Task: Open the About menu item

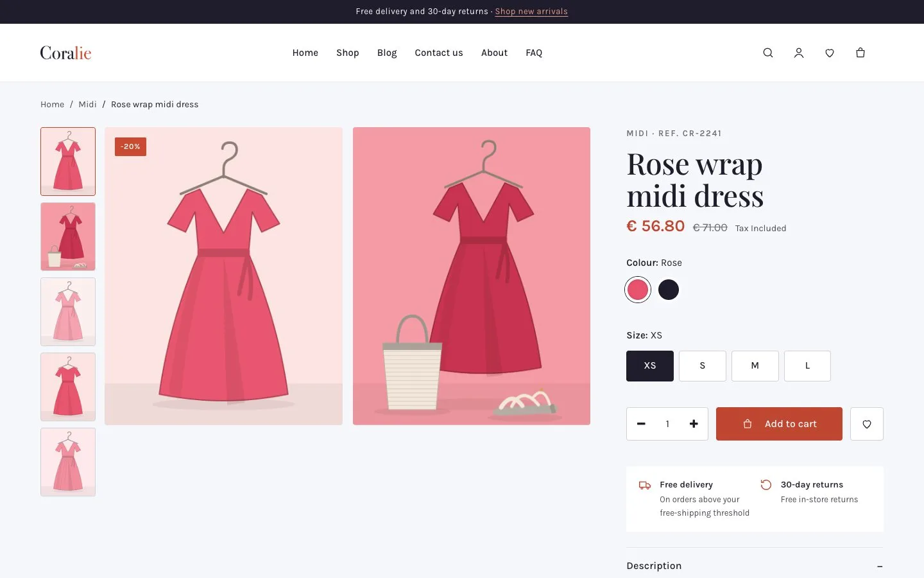Action: (494, 53)
